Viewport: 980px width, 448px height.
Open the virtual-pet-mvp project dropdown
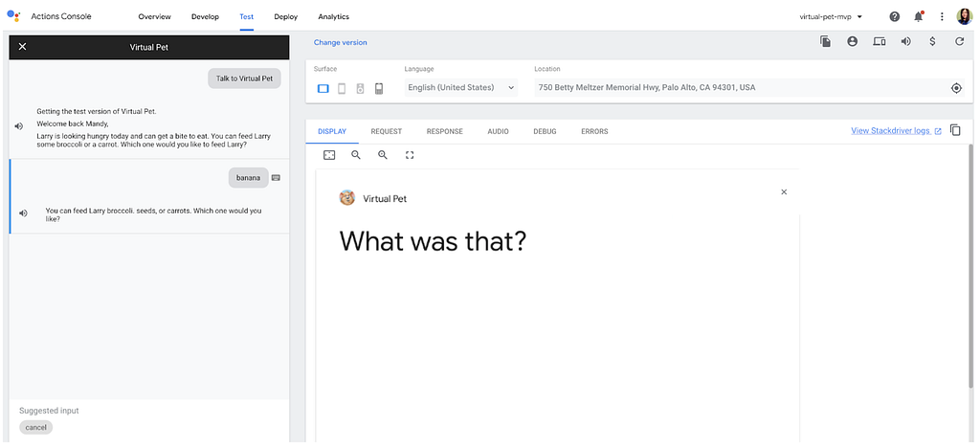pyautogui.click(x=832, y=17)
